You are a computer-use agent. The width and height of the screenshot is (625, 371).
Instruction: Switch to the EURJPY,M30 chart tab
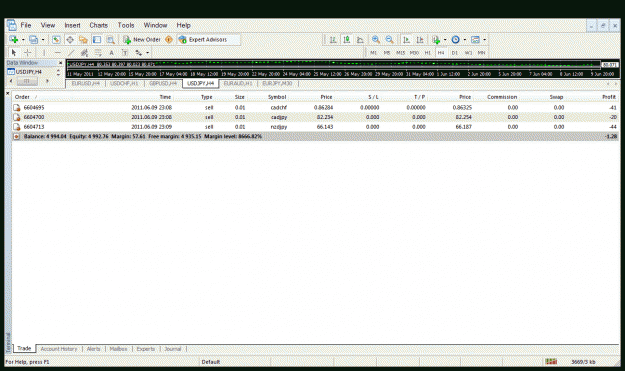tap(277, 83)
